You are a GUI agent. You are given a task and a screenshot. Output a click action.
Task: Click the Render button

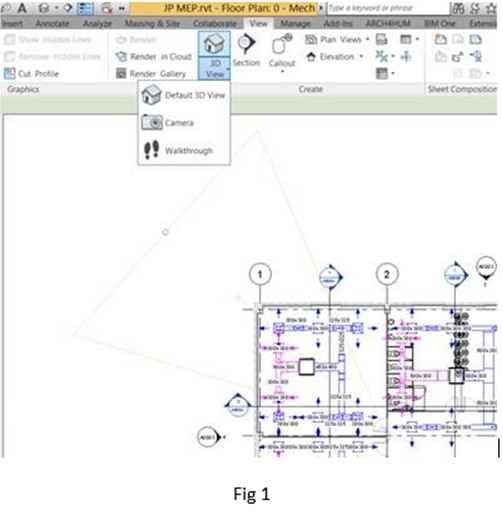click(136, 39)
